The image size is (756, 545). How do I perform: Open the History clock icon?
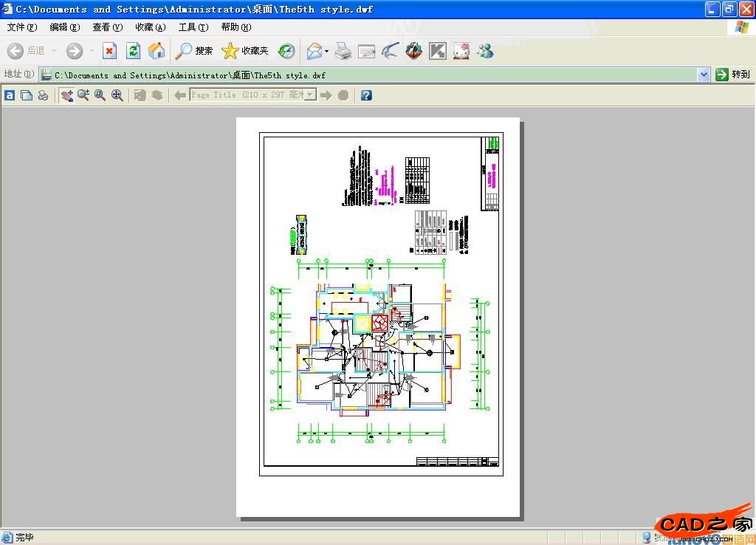286,51
